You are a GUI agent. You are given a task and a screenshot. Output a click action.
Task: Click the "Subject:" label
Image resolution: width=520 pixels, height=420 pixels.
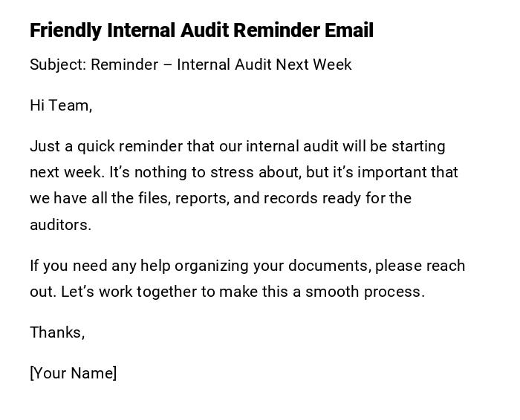point(58,65)
